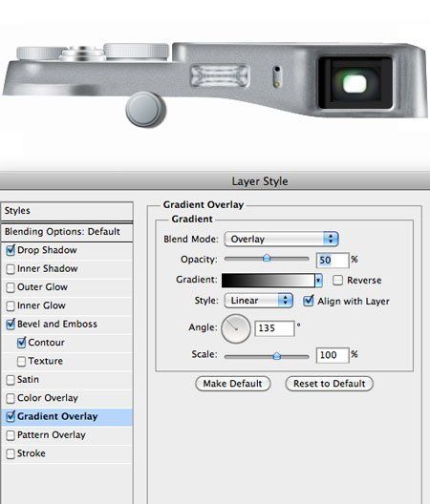Open the Bevel and Emboss settings row
The image size is (430, 504).
pyautogui.click(x=67, y=324)
